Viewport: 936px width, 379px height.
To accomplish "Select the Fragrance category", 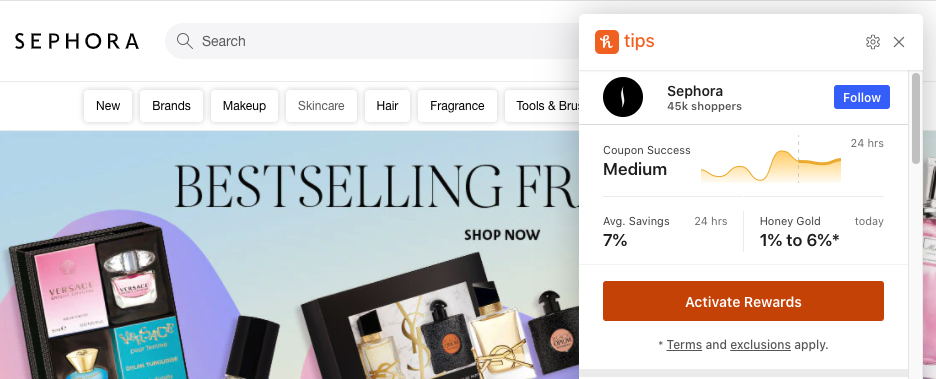I will tap(457, 106).
